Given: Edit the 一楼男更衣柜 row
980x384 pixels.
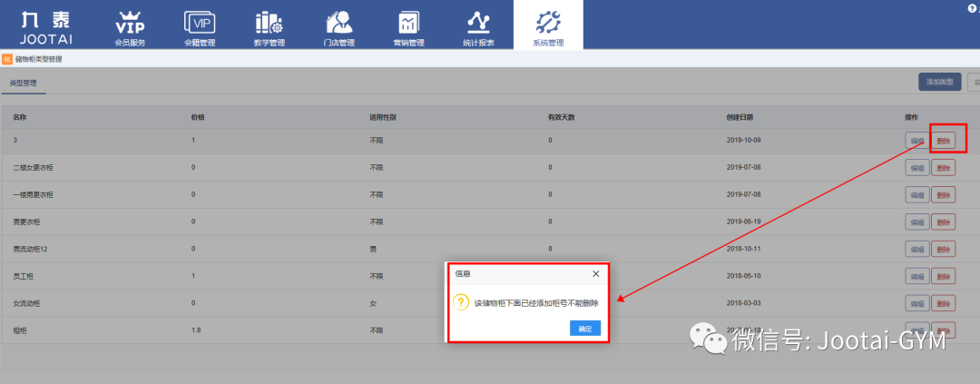Looking at the screenshot, I should (x=916, y=194).
